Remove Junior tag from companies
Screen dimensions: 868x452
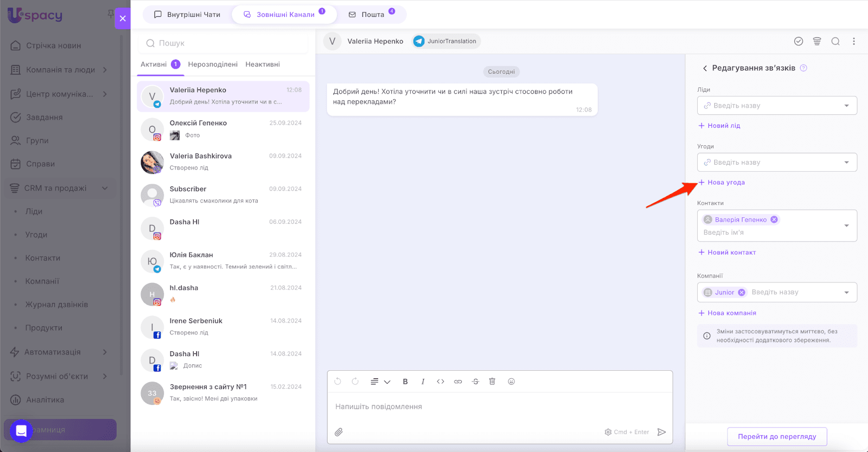click(x=742, y=292)
